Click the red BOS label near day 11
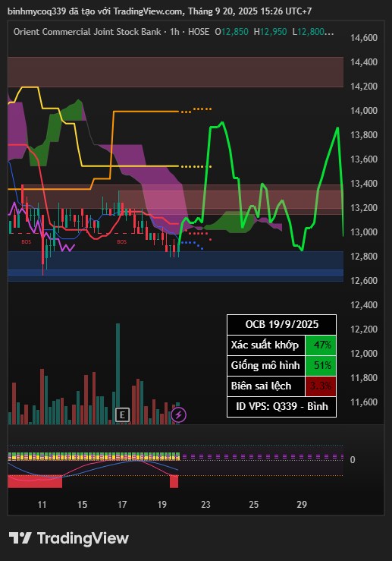The height and width of the screenshot is (561, 392). [26, 242]
